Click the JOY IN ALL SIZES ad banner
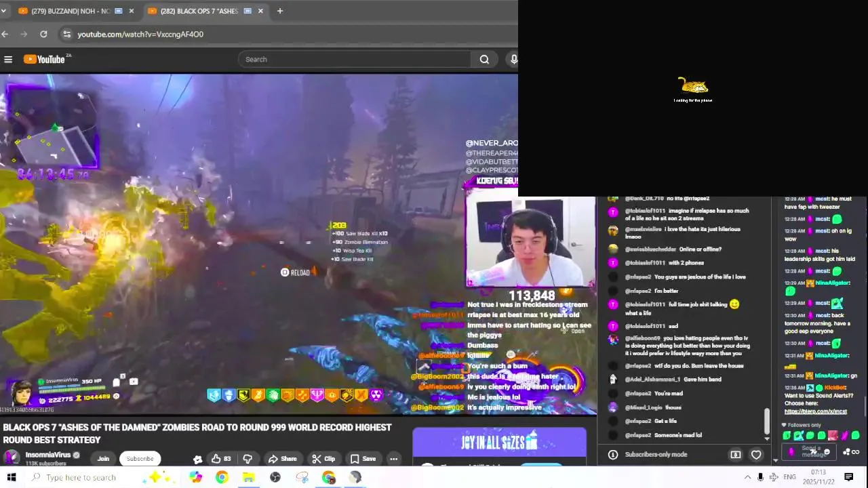This screenshot has height=488, width=868. coord(499,443)
